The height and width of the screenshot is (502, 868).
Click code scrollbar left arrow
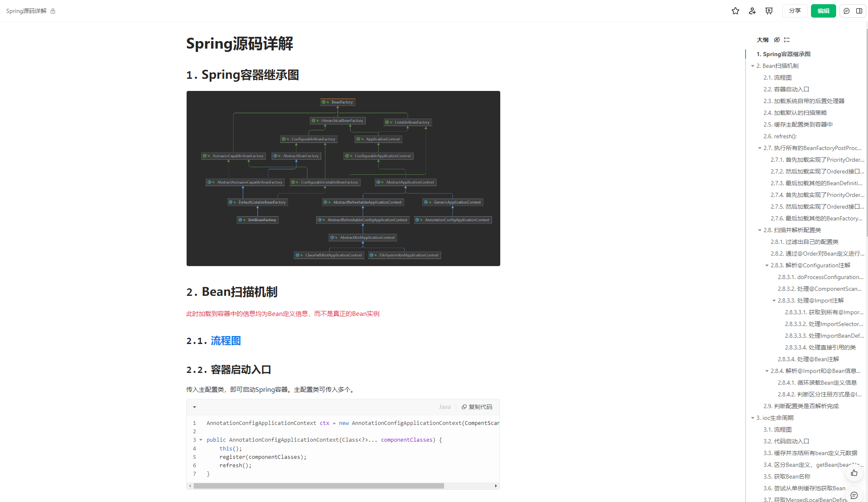(x=190, y=486)
